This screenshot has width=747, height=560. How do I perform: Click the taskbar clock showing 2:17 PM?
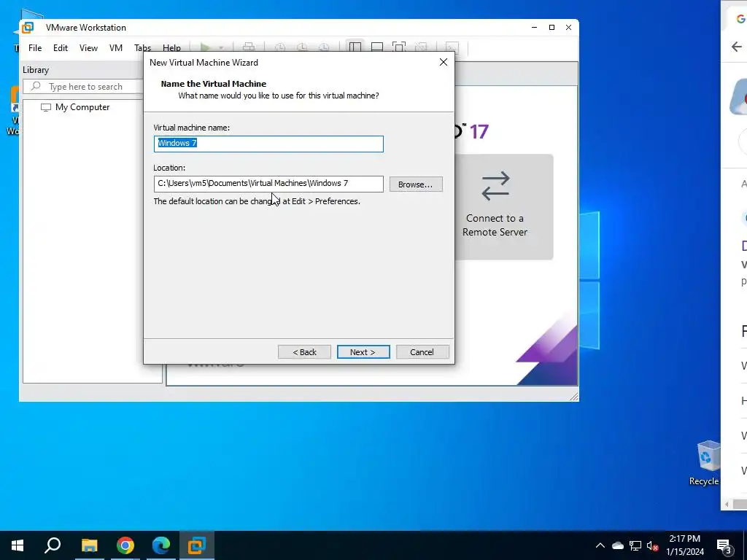pos(684,545)
